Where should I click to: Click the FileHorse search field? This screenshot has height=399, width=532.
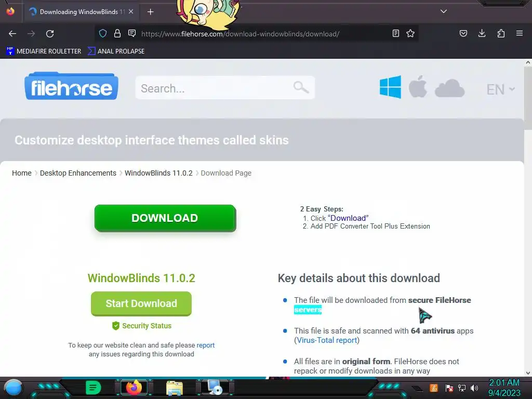pyautogui.click(x=225, y=88)
